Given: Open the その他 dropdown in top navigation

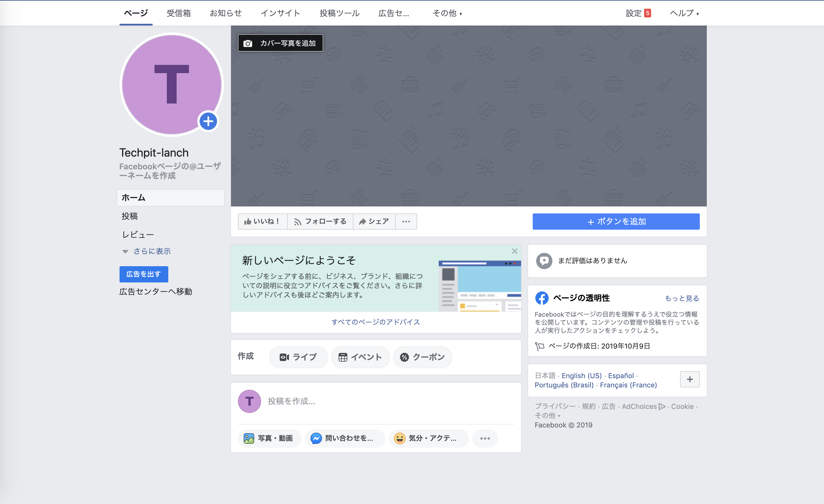Looking at the screenshot, I should click(x=447, y=13).
